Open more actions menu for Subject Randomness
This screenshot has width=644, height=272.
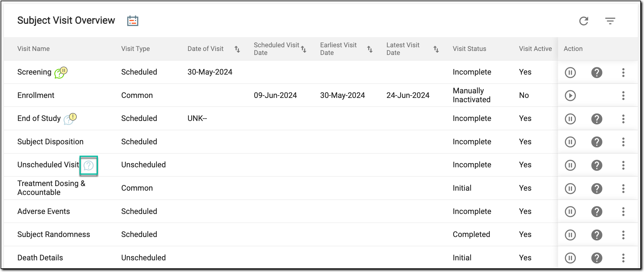tap(623, 235)
